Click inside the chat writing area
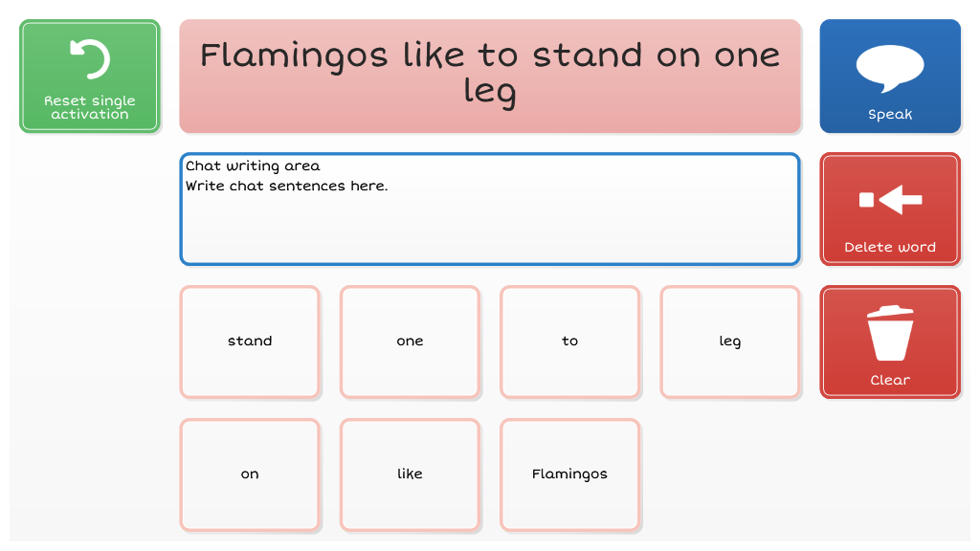 (x=490, y=209)
